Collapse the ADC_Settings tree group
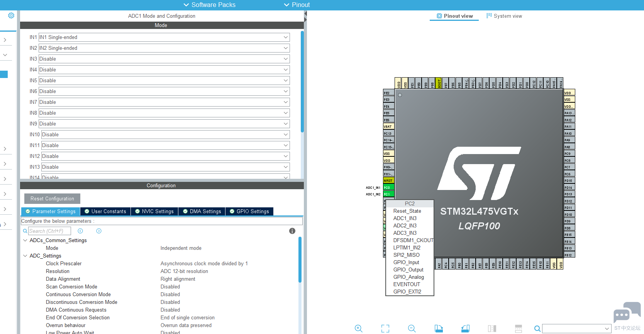Screen dimensions: 644x334 pyautogui.click(x=25, y=256)
